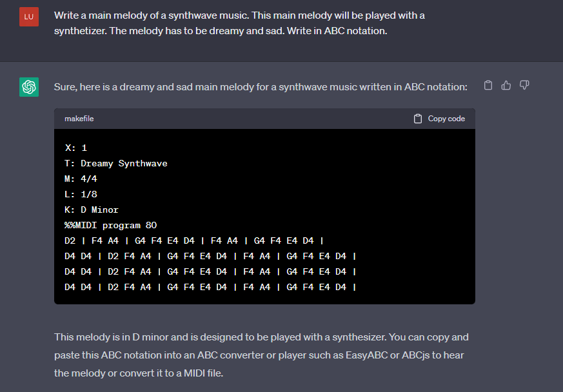
Task: Click the thumbs down icon on the response
Action: click(x=524, y=86)
